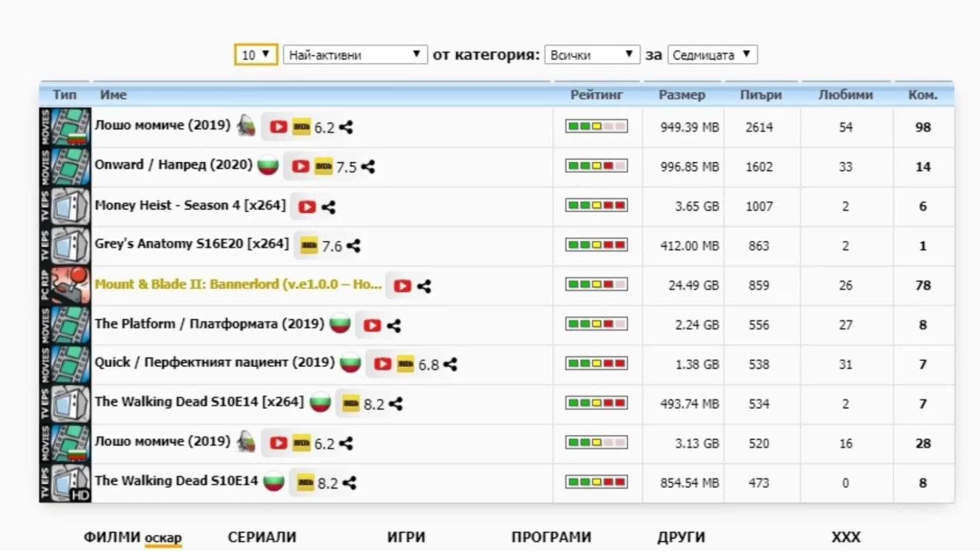
Task: Click the Тип column header
Action: pyautogui.click(x=65, y=95)
